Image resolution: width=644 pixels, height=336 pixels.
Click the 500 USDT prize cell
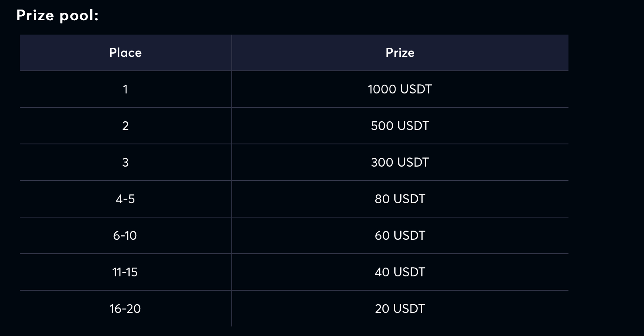(400, 126)
